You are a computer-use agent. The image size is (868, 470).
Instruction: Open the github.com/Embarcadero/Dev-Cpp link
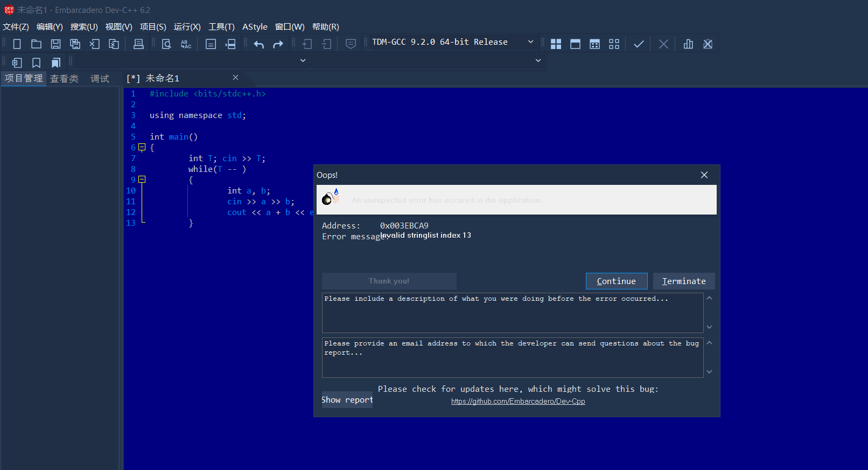pyautogui.click(x=518, y=402)
